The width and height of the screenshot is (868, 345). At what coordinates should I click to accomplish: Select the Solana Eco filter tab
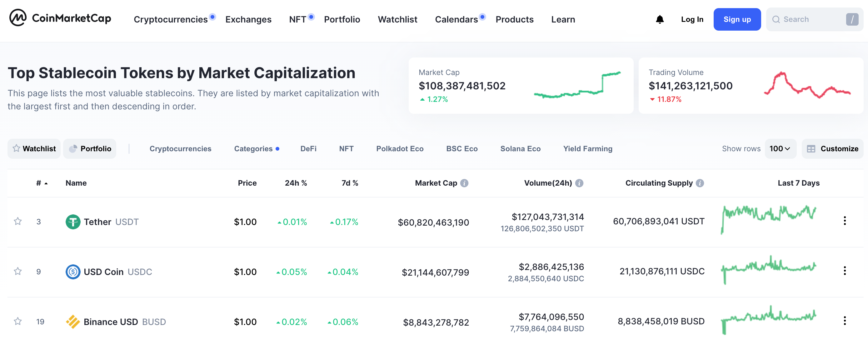(x=520, y=148)
